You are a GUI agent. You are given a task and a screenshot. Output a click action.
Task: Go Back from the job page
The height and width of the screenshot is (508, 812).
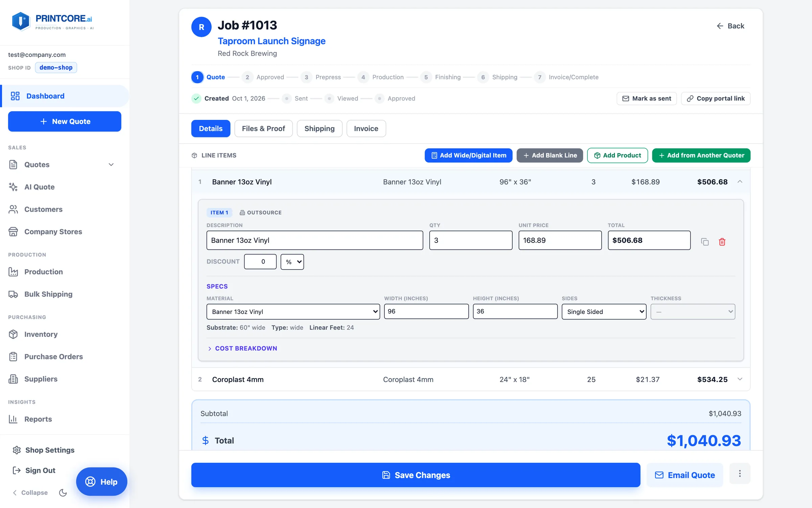730,26
